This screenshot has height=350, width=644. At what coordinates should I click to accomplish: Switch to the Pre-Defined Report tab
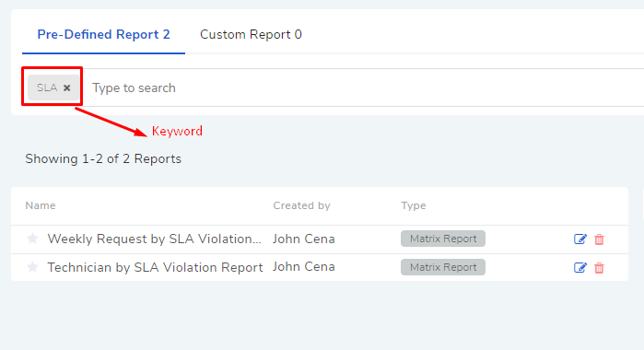(103, 34)
